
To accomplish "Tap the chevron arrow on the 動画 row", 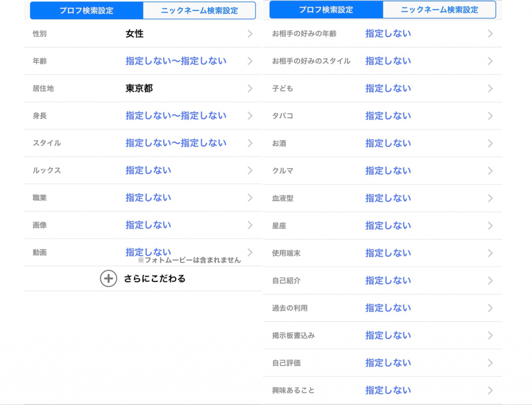I will pos(250,252).
